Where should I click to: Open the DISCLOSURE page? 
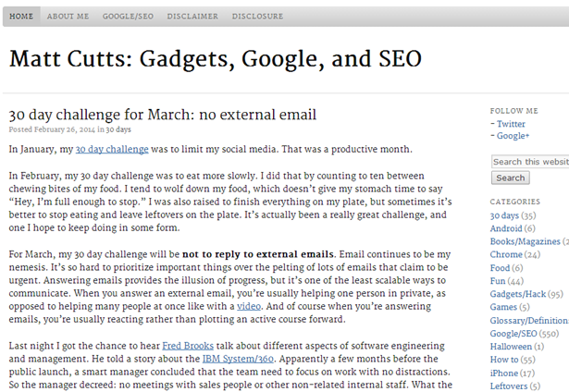[x=257, y=17]
